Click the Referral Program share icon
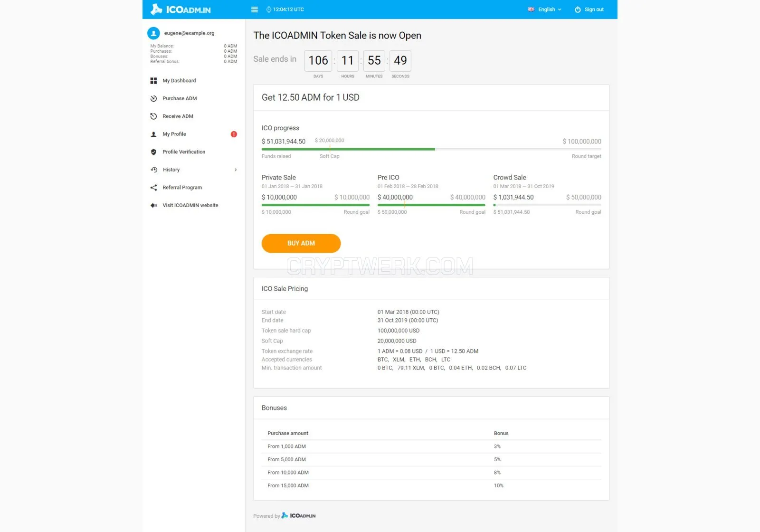The width and height of the screenshot is (760, 532). point(153,188)
